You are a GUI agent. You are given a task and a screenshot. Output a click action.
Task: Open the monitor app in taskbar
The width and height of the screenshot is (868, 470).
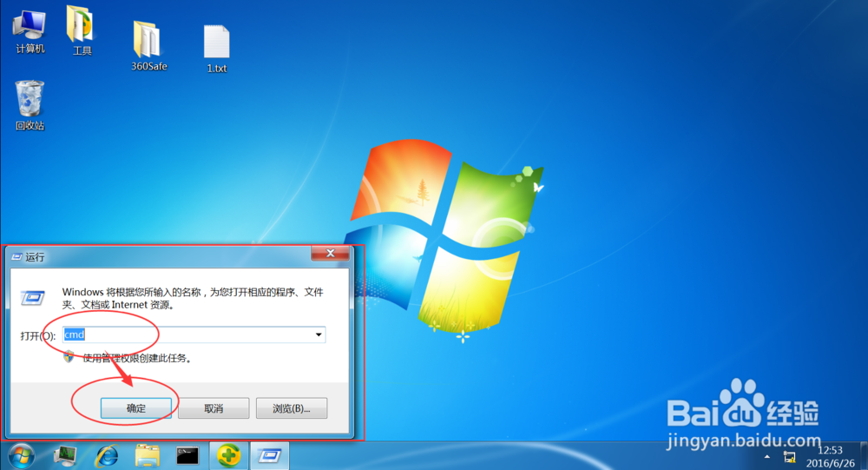pos(65,456)
